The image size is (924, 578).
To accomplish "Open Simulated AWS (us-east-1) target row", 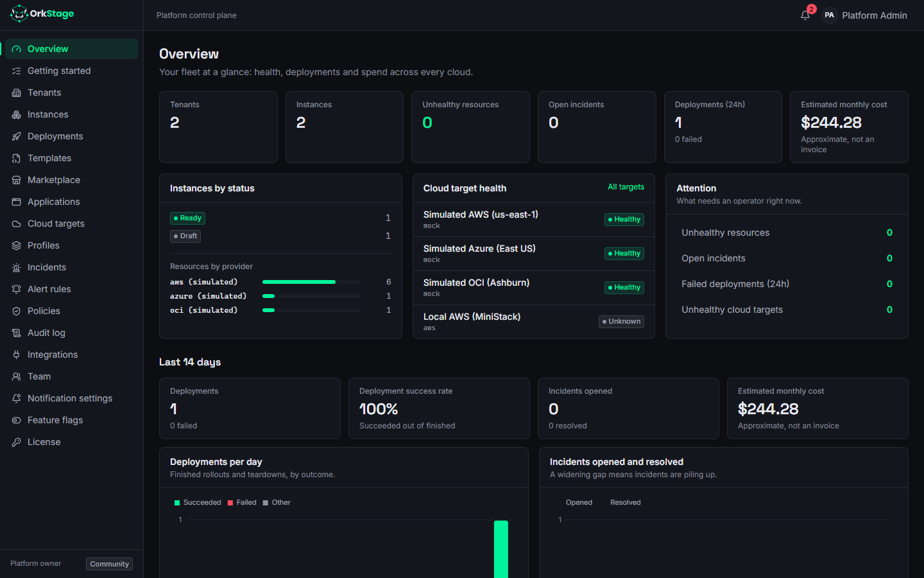I will [x=534, y=220].
